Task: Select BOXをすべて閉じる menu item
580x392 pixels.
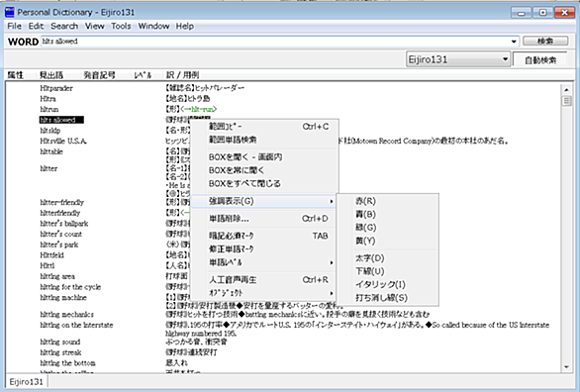Action: pyautogui.click(x=265, y=184)
